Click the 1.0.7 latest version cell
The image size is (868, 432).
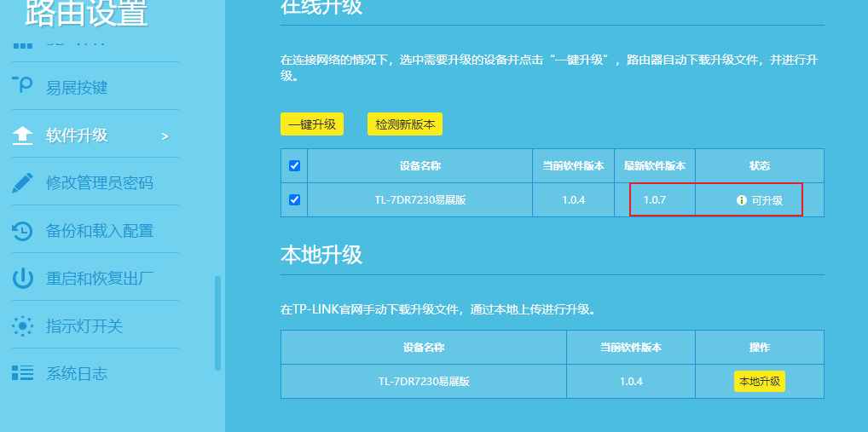(655, 199)
